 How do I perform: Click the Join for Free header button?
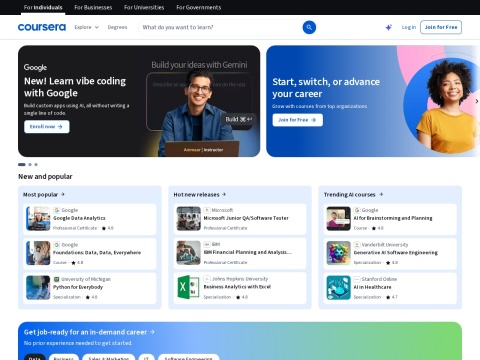tap(441, 27)
